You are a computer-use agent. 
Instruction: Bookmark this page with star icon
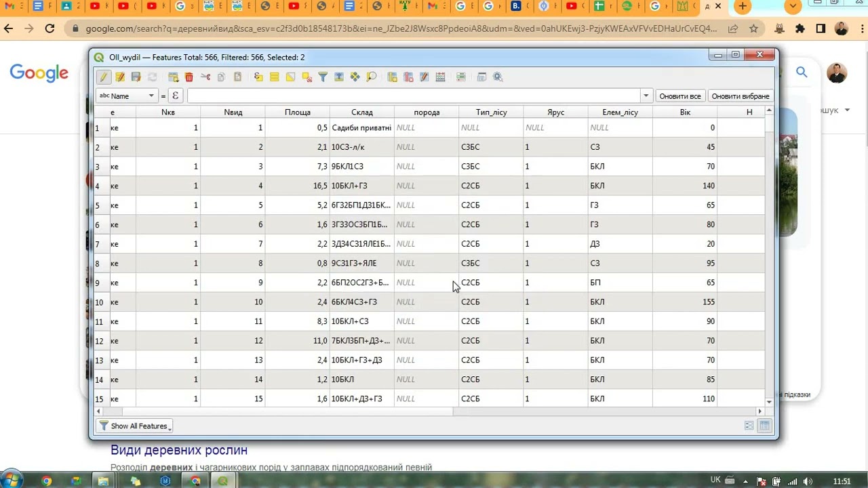(x=753, y=29)
